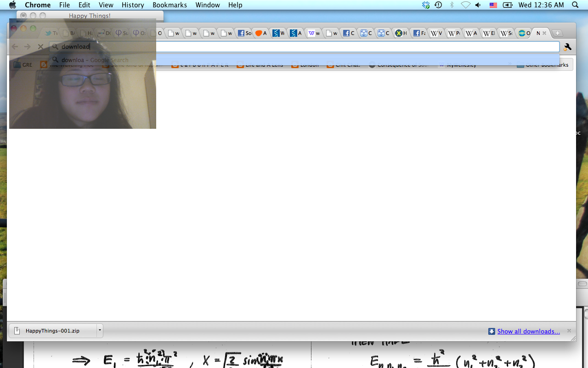The width and height of the screenshot is (588, 368).
Task: Click the Time Machine menu bar icon
Action: pyautogui.click(x=438, y=5)
